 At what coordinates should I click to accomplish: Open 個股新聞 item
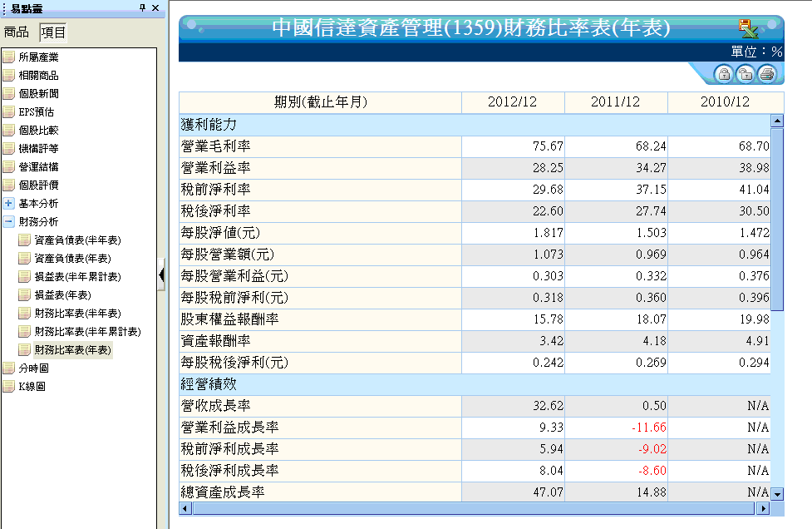[x=39, y=93]
